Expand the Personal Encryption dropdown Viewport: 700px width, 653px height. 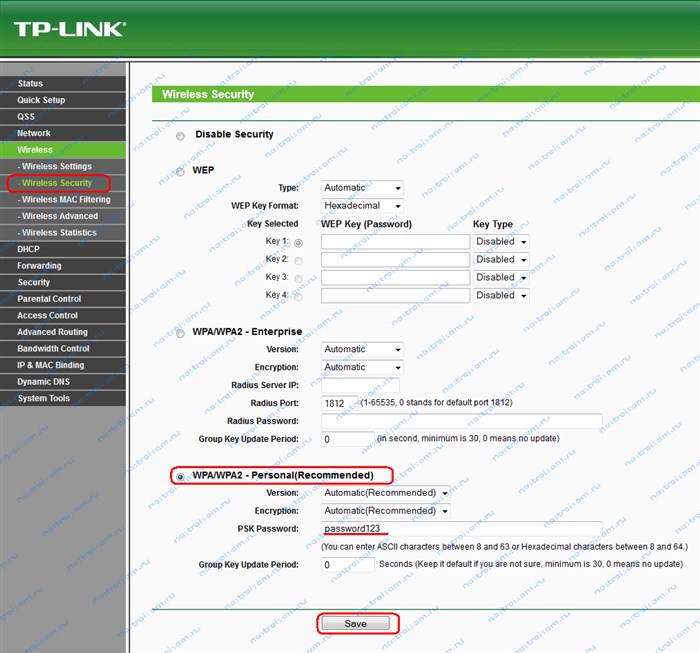(x=386, y=511)
